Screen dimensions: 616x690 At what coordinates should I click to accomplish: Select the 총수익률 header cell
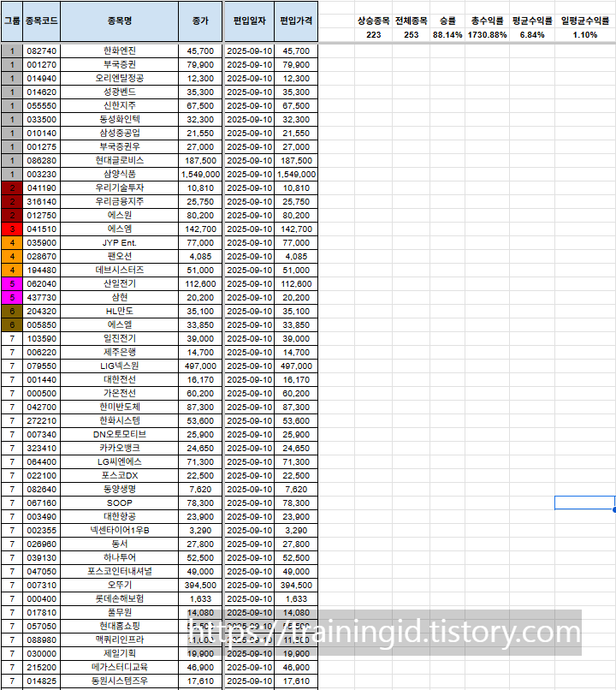(487, 21)
